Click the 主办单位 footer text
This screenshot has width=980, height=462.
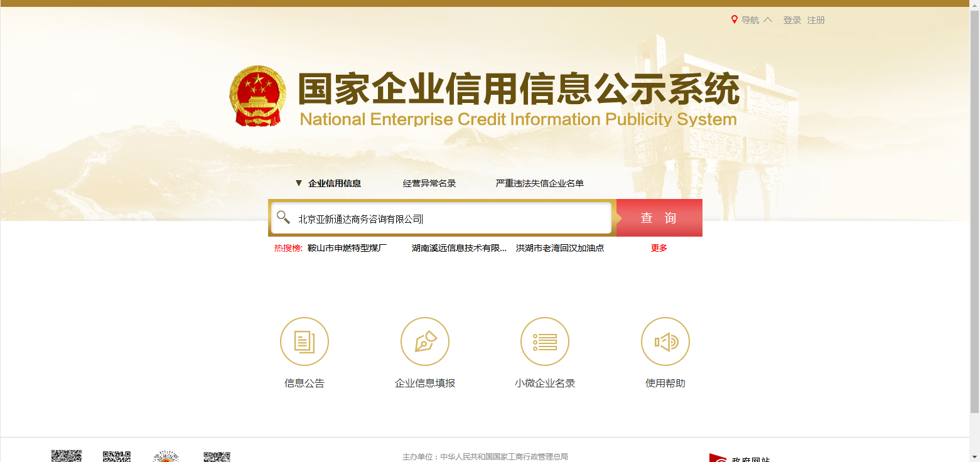point(485,456)
